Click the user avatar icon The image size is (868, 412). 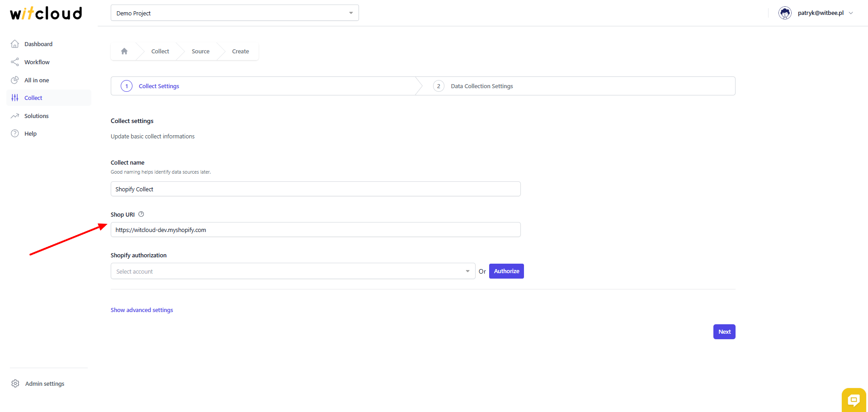[x=785, y=13]
